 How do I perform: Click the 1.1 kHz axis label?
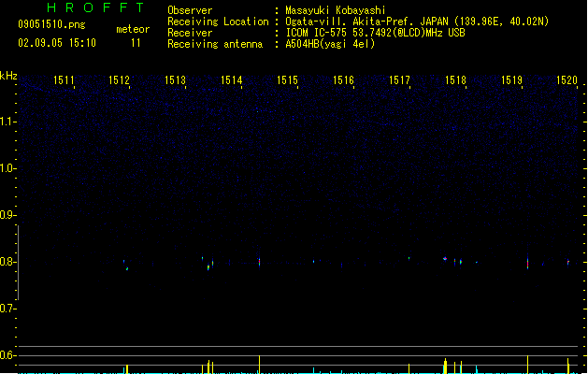7,122
